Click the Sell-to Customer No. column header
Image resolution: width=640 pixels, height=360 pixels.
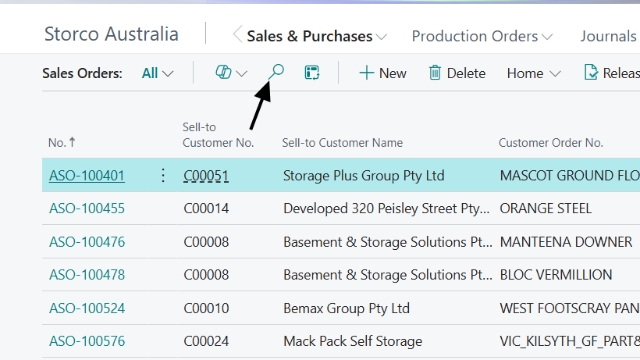(x=218, y=135)
